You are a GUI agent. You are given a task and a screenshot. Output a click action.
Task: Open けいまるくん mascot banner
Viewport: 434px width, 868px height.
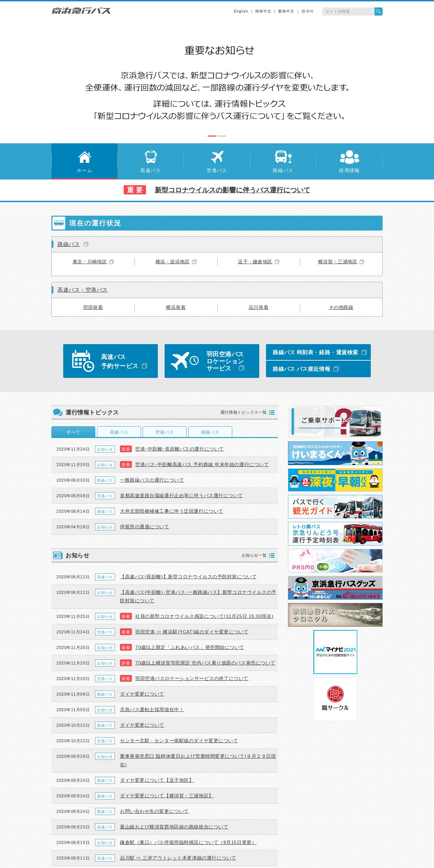335,453
